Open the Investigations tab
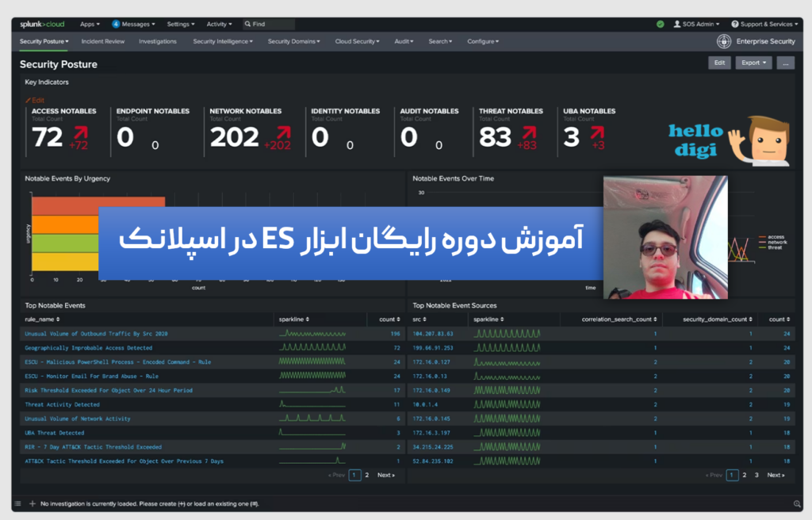Viewport: 812px width, 520px height. (158, 41)
